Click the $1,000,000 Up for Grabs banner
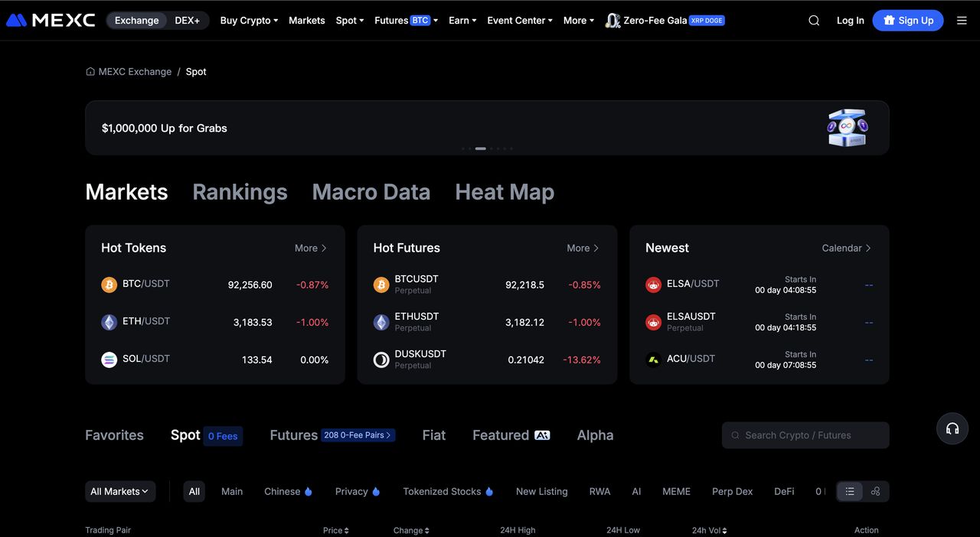This screenshot has height=537, width=980. pos(487,128)
